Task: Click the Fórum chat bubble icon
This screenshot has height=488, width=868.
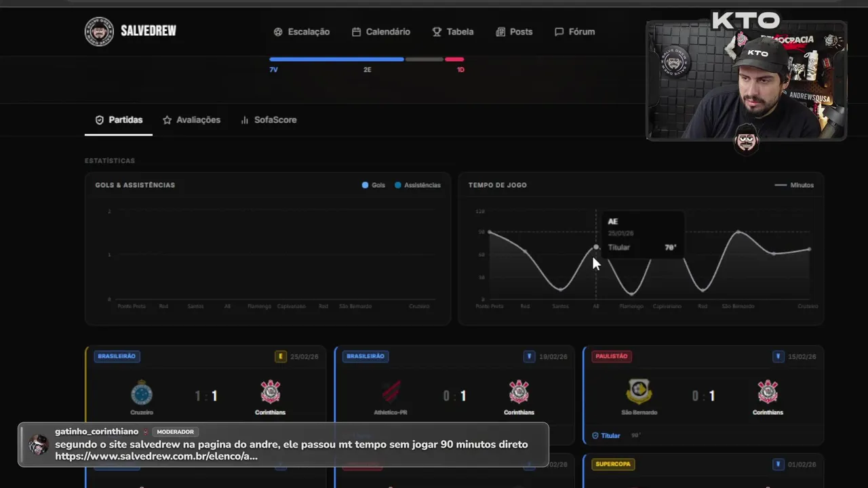Action: point(559,32)
